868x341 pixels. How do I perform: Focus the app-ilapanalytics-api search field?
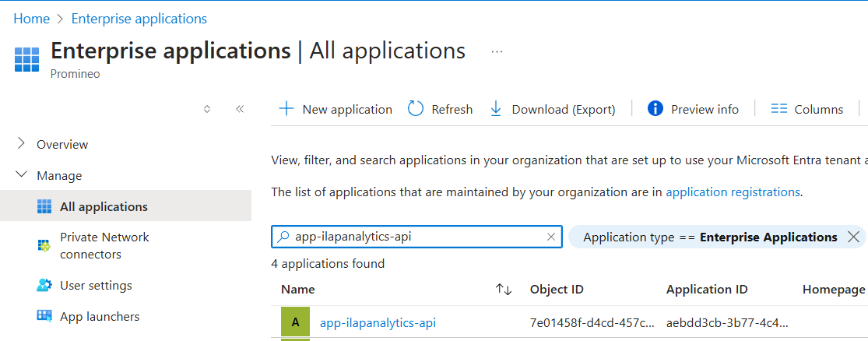coord(416,237)
